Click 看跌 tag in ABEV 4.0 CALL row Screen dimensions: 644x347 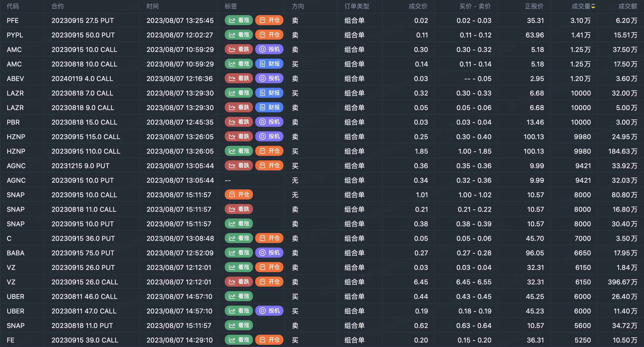239,78
